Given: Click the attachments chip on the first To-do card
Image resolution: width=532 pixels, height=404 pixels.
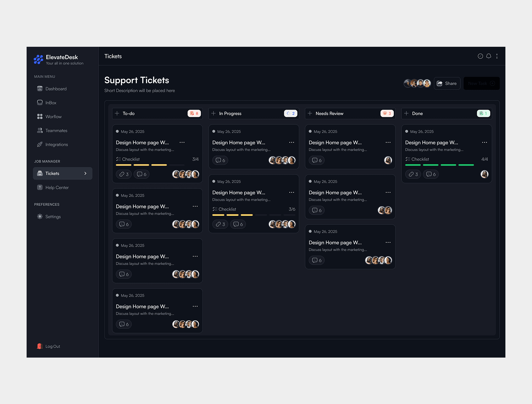Looking at the screenshot, I should coord(124,174).
